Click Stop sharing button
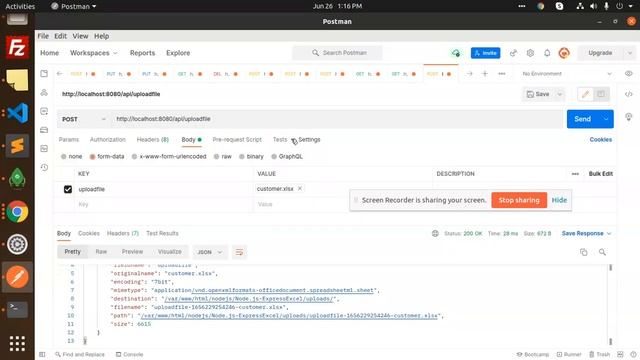The image size is (640, 360). (519, 200)
